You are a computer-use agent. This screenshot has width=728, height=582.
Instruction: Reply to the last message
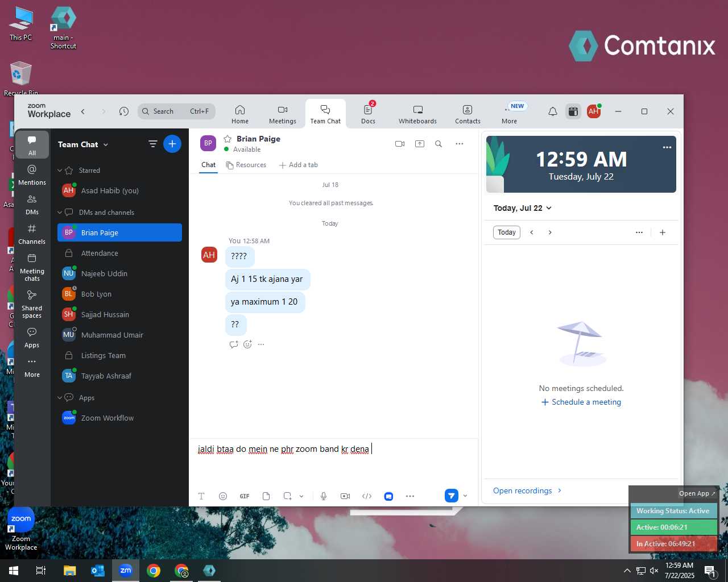[x=233, y=344]
